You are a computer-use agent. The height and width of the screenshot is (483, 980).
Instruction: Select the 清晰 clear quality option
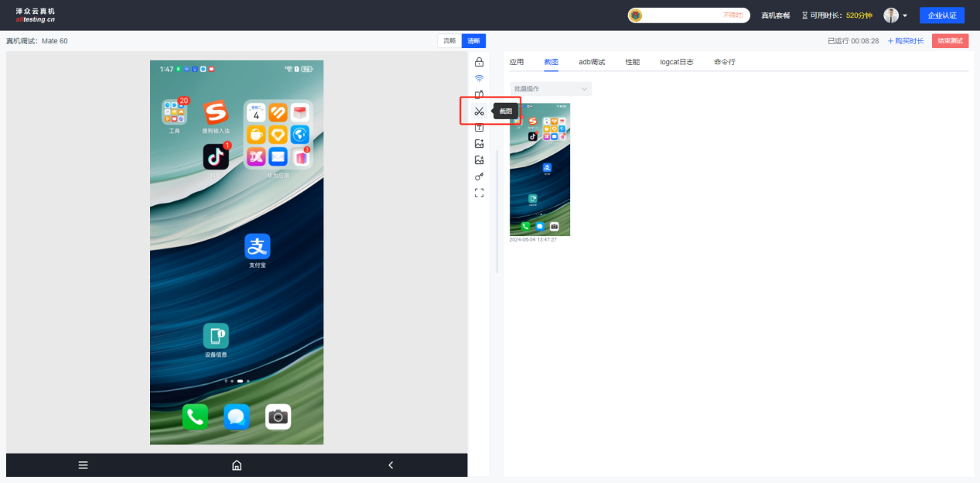click(x=473, y=41)
